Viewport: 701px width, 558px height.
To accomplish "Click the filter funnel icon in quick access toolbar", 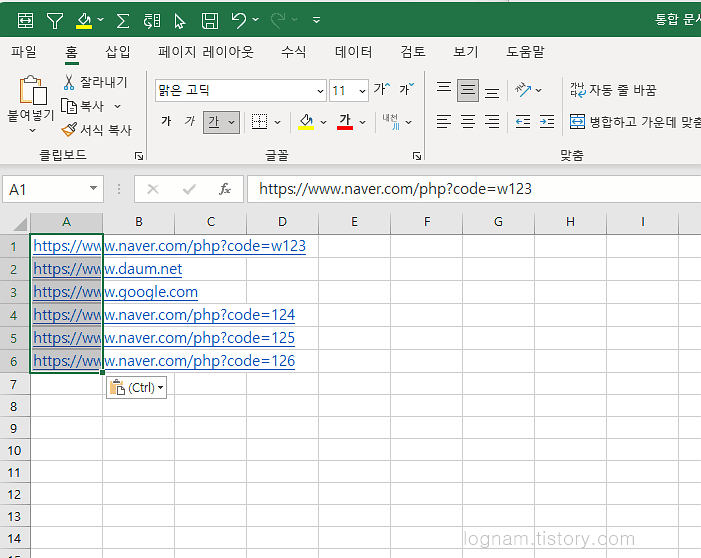I will [x=55, y=21].
